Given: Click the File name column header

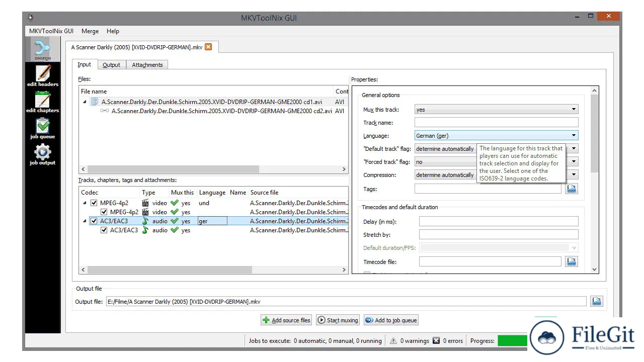Looking at the screenshot, I should [x=206, y=92].
